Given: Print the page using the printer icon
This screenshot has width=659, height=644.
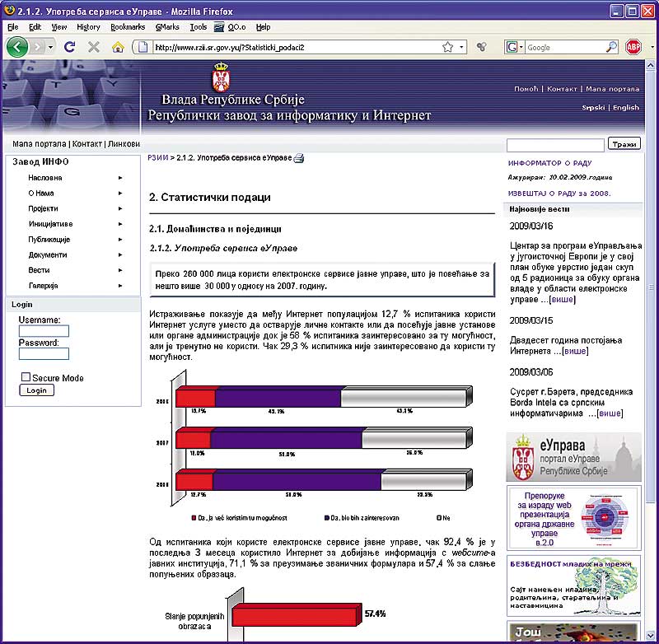Looking at the screenshot, I should coord(299,158).
